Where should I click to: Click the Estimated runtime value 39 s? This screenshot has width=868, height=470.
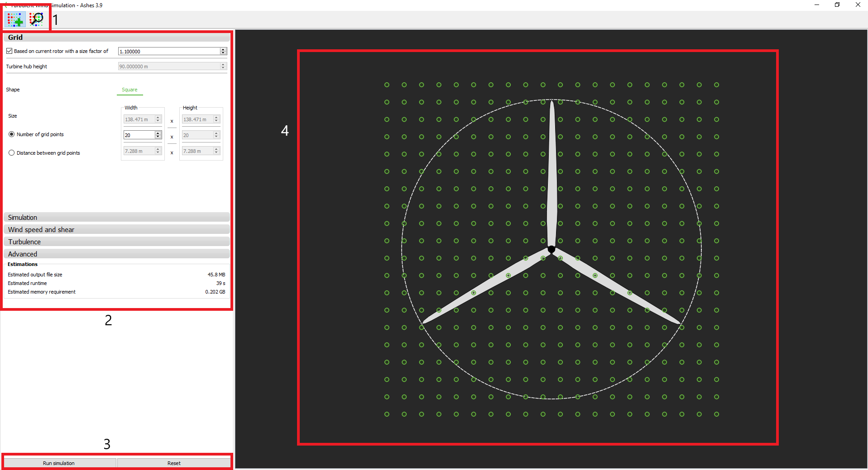(221, 283)
